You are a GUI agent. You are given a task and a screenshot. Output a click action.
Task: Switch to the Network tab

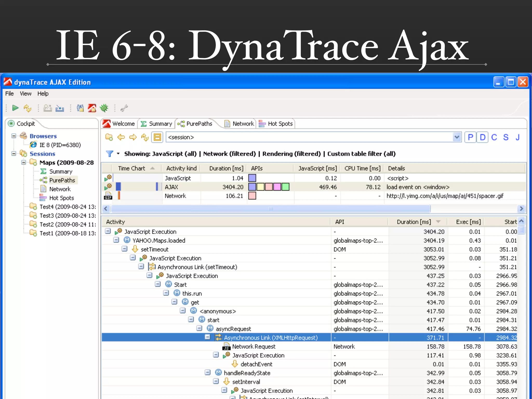click(240, 124)
